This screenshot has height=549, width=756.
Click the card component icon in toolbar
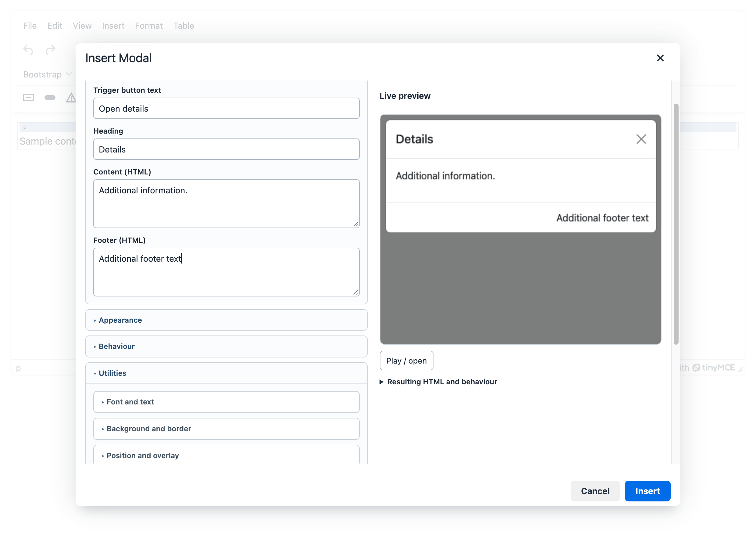point(29,97)
